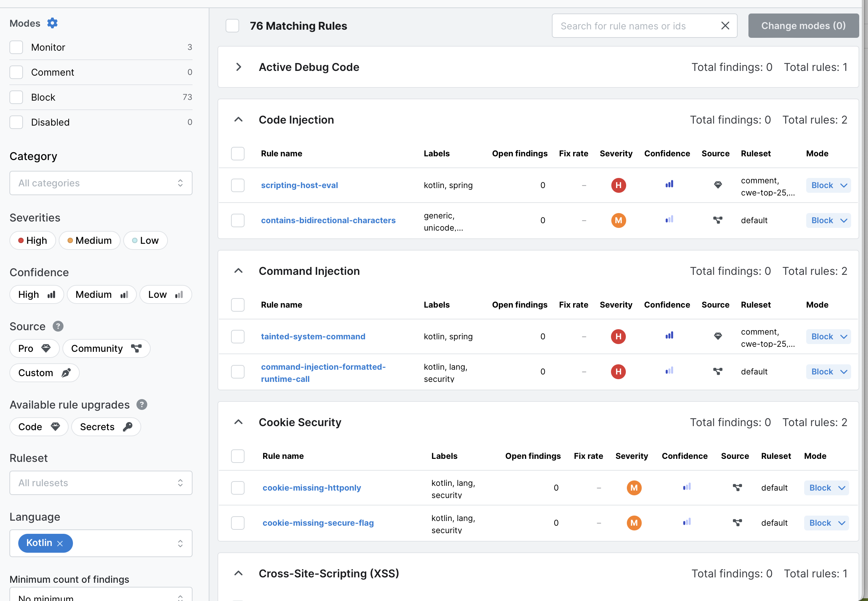Click scripting-host-eval Pro diamond source icon
The height and width of the screenshot is (601, 868).
coord(718,185)
